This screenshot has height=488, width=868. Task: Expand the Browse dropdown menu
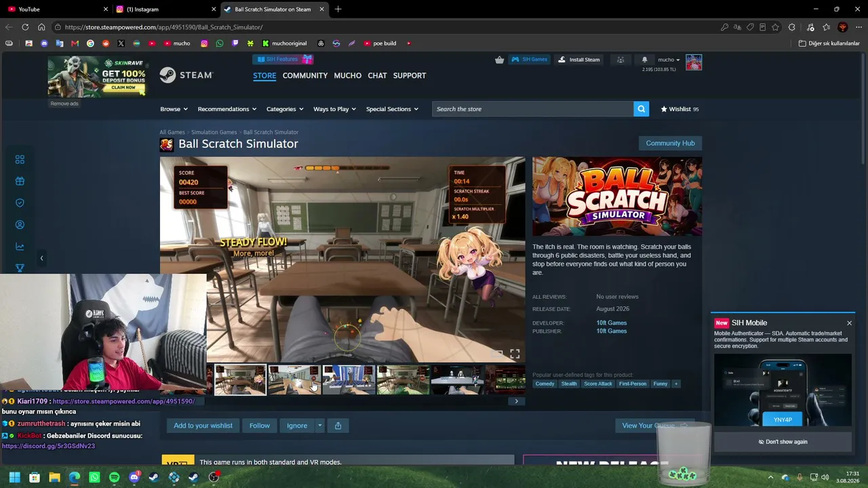coord(174,109)
